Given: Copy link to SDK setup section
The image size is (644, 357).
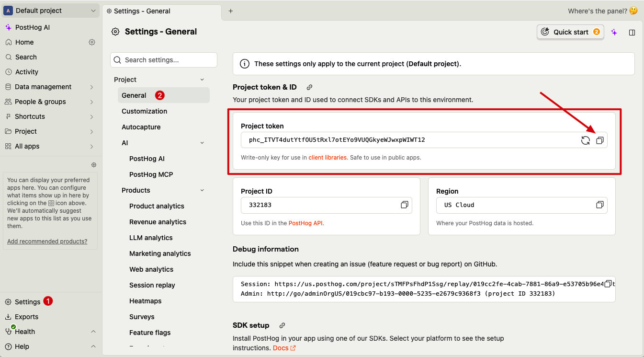Looking at the screenshot, I should [x=282, y=325].
